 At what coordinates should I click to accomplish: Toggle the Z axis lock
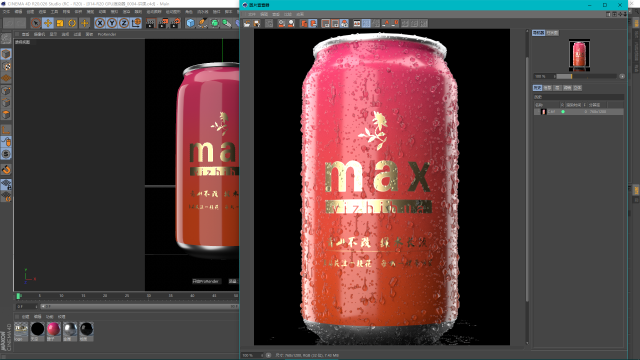[124, 23]
